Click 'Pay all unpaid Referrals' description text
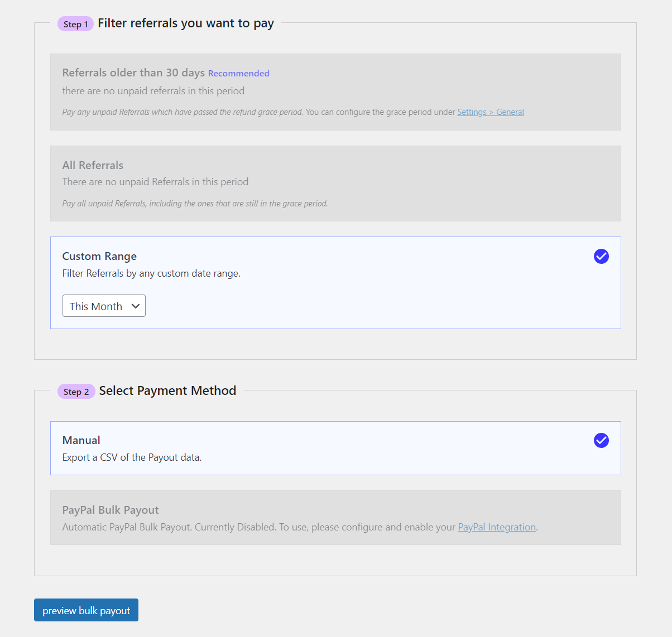Viewport: 672px width, 637px height. coord(195,204)
